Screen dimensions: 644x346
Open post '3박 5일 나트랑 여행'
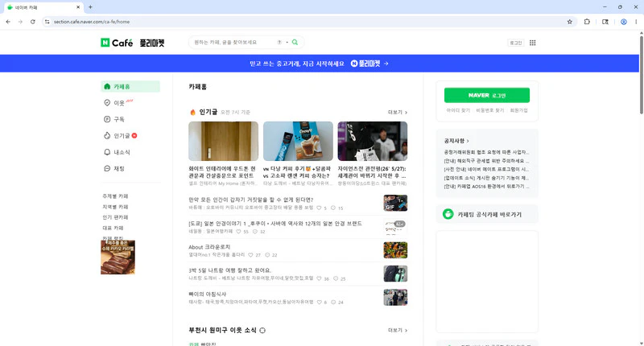[230, 270]
